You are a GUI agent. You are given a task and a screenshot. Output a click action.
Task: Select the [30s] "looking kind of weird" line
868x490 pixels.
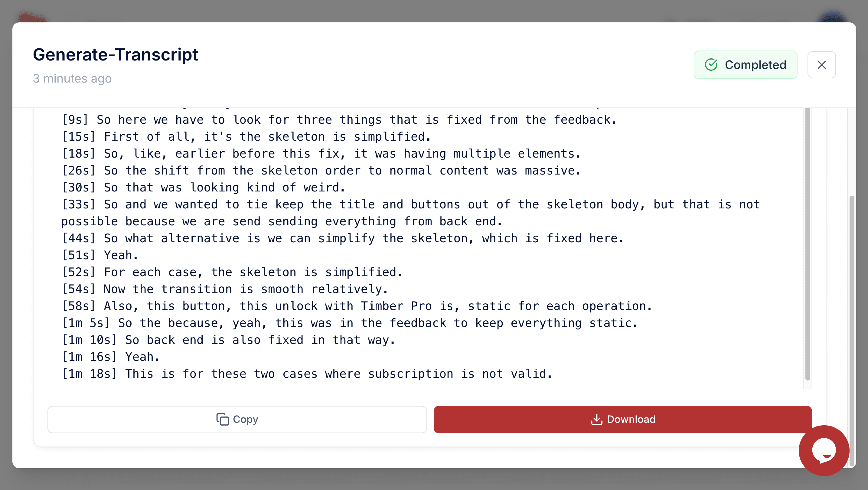[204, 187]
